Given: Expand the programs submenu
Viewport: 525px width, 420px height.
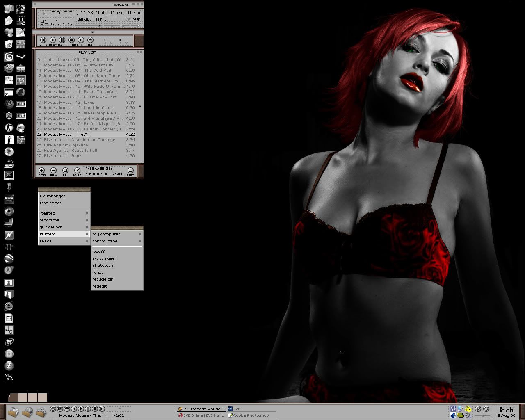Looking at the screenshot, I should tap(64, 220).
